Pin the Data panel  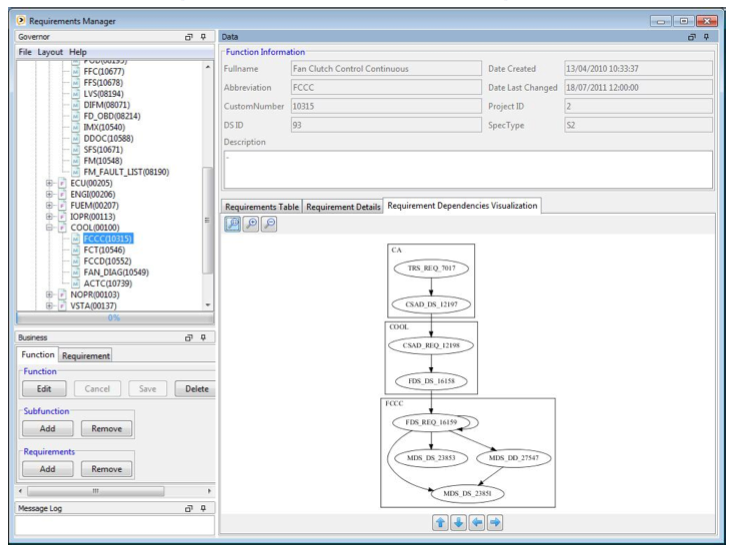pos(706,37)
